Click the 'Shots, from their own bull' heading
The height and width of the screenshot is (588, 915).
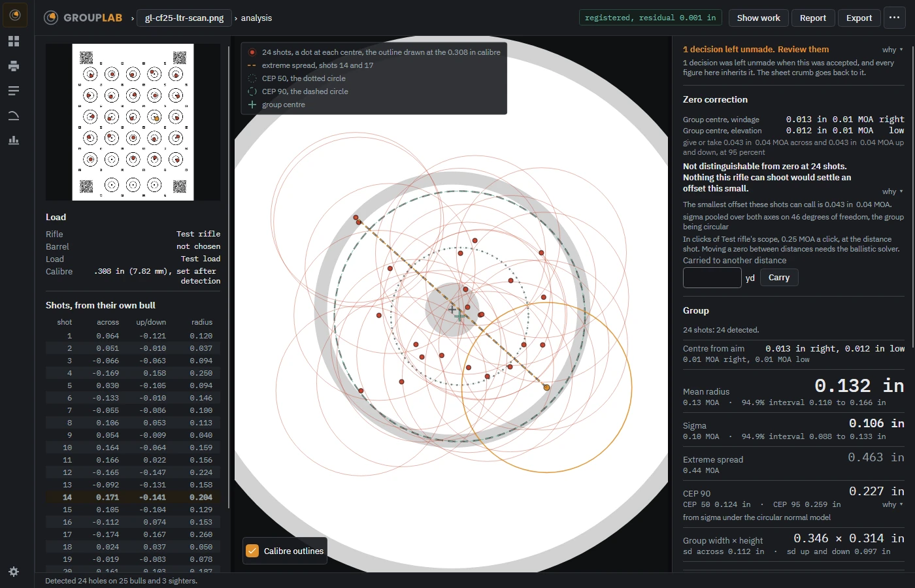click(101, 305)
